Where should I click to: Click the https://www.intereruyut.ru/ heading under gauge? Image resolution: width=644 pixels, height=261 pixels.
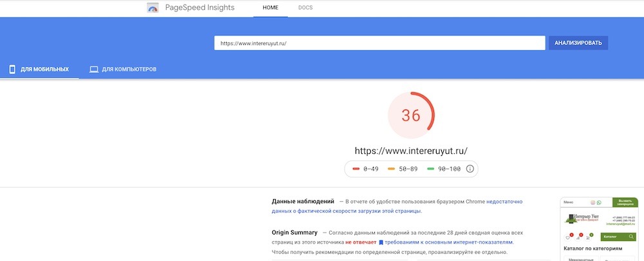[411, 151]
